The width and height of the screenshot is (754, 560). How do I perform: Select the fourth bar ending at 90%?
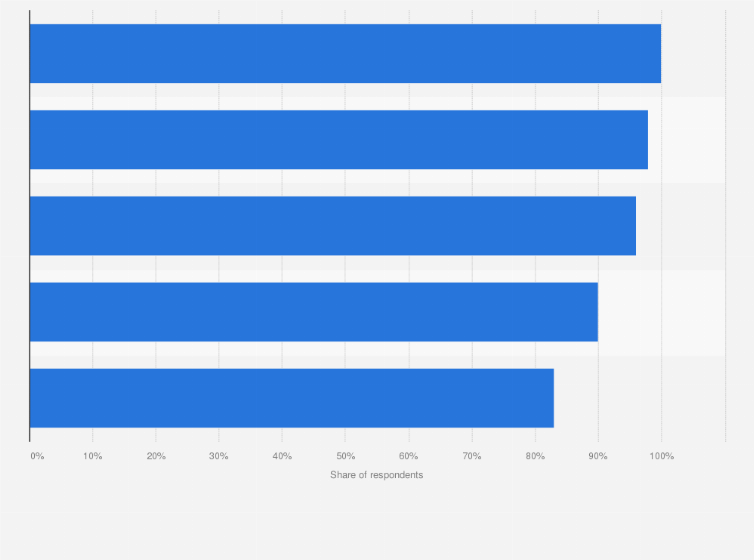tap(314, 312)
